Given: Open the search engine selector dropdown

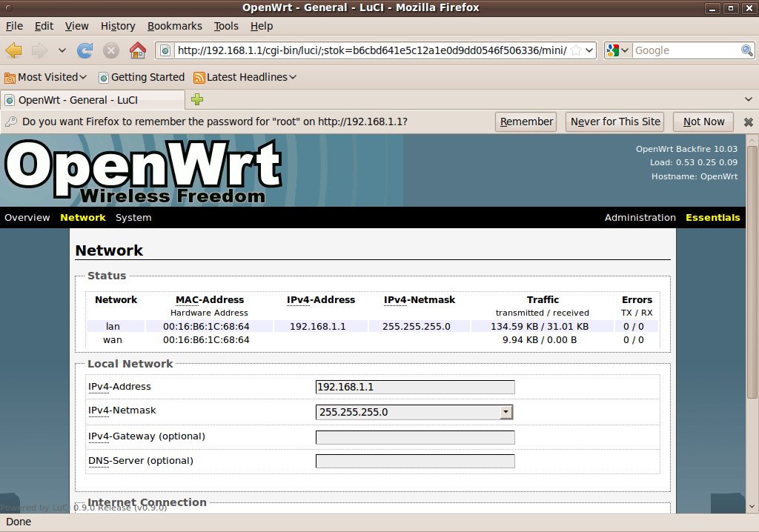Looking at the screenshot, I should point(617,50).
